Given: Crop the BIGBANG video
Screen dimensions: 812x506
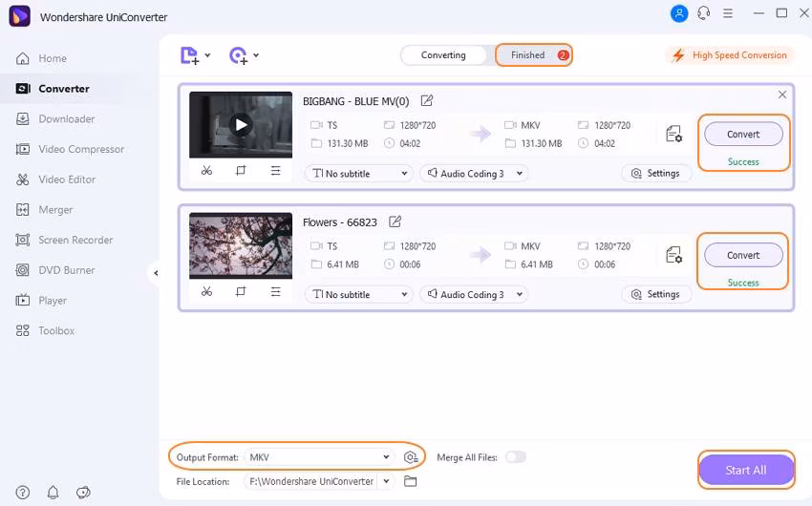Looking at the screenshot, I should [x=241, y=170].
